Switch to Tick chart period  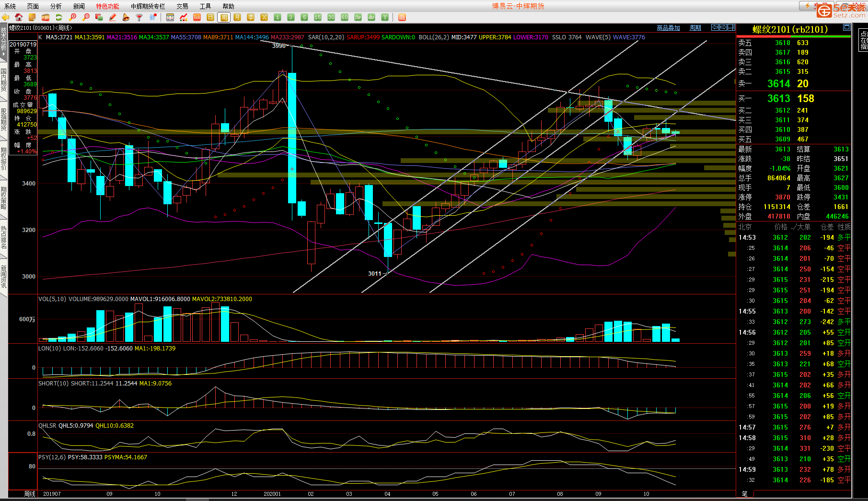coord(197,17)
